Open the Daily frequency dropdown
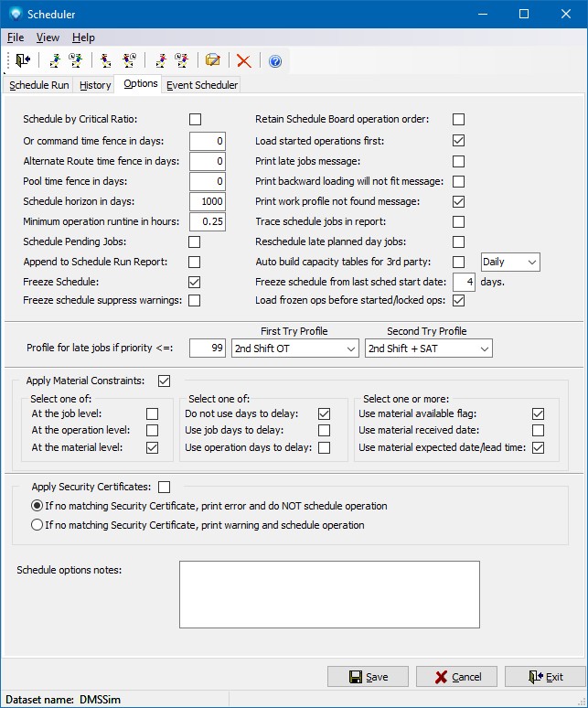The width and height of the screenshot is (588, 708). pos(510,263)
